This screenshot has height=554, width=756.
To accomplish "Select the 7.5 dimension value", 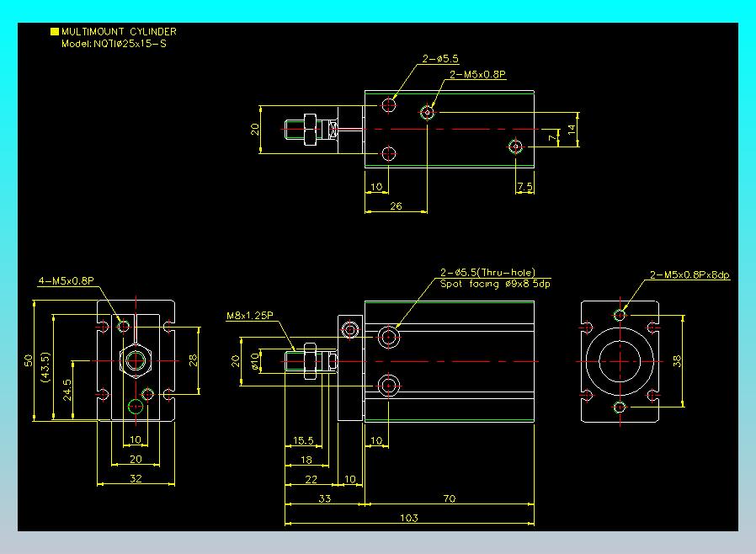I will coord(525,186).
